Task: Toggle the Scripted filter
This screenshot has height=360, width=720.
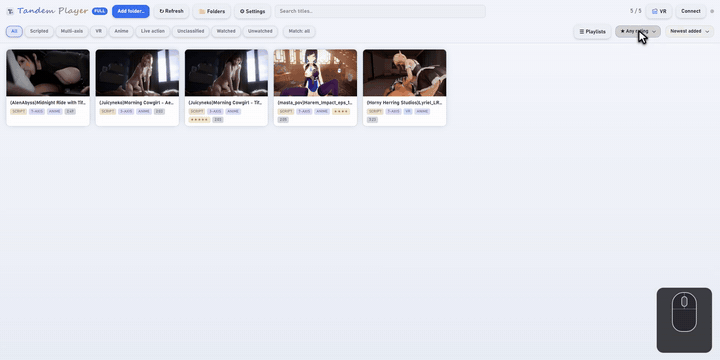Action: (x=39, y=31)
